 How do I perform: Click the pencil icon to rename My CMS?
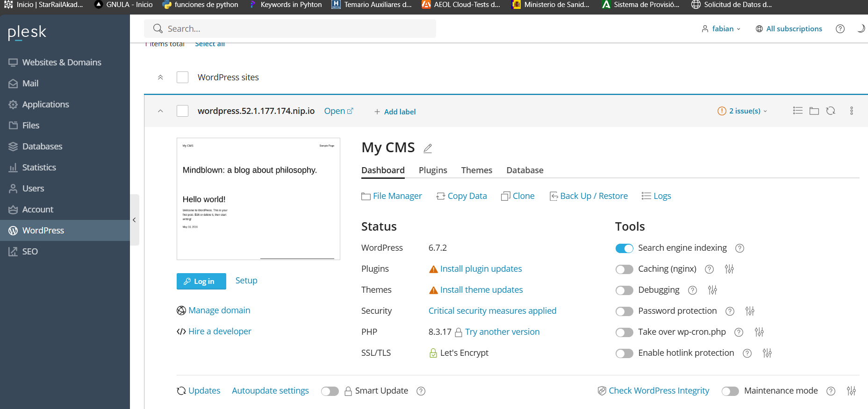click(x=427, y=148)
